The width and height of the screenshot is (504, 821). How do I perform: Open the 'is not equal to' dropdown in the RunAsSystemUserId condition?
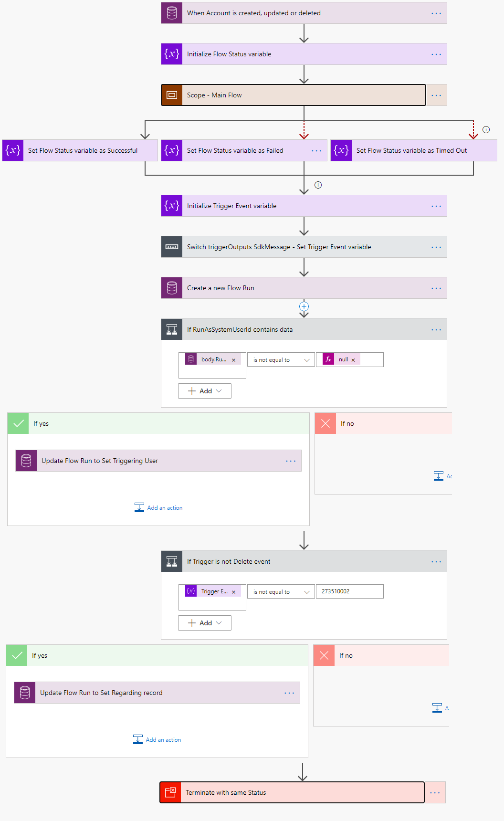point(281,359)
